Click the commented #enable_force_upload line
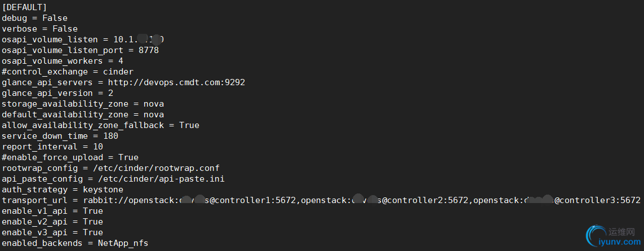644x251 pixels. [70, 157]
